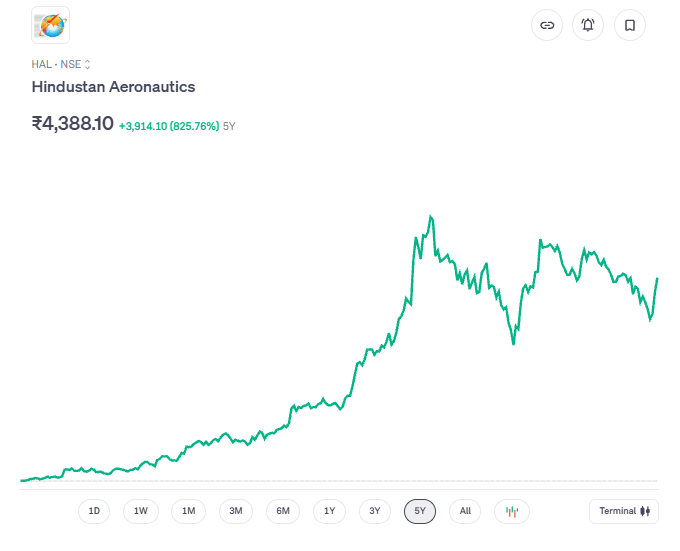Click the peak of the price line
680x551 pixels.
(430, 216)
